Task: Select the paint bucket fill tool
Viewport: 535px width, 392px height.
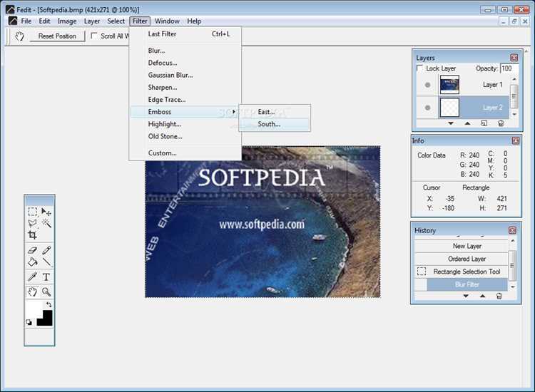Action: tap(32, 262)
